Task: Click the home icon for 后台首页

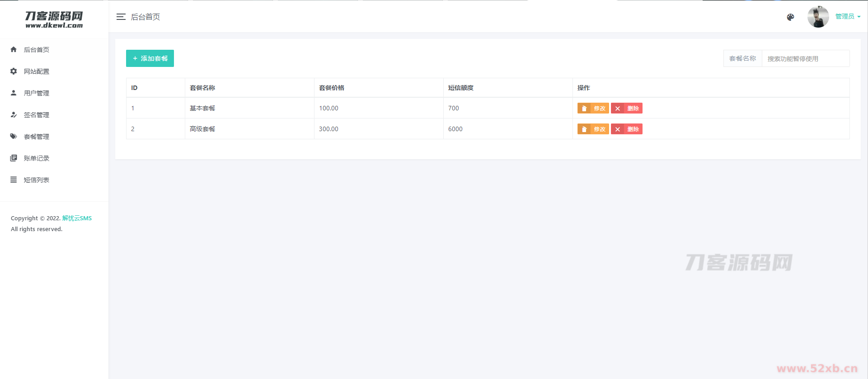Action: coord(14,49)
